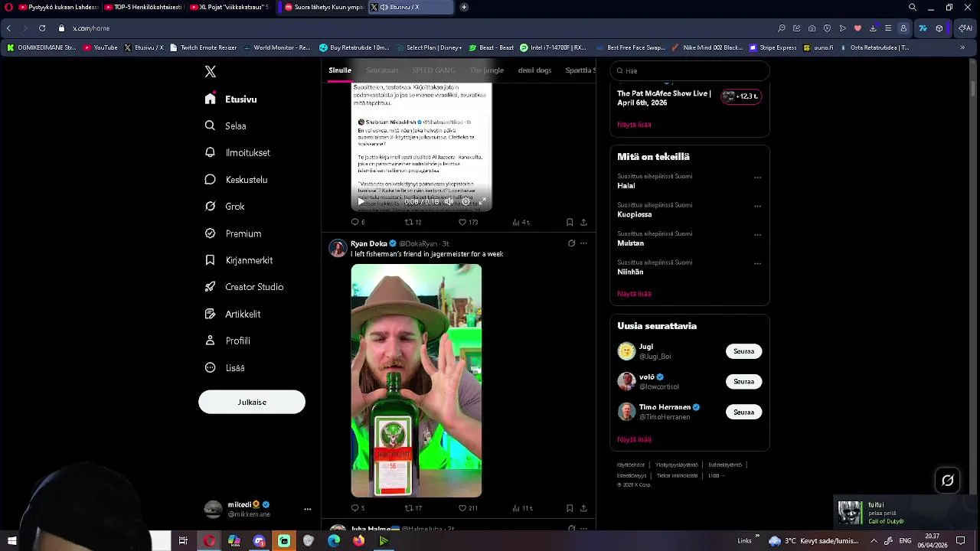Image resolution: width=980 pixels, height=551 pixels.
Task: Open video settings gear in top post
Action: [465, 201]
